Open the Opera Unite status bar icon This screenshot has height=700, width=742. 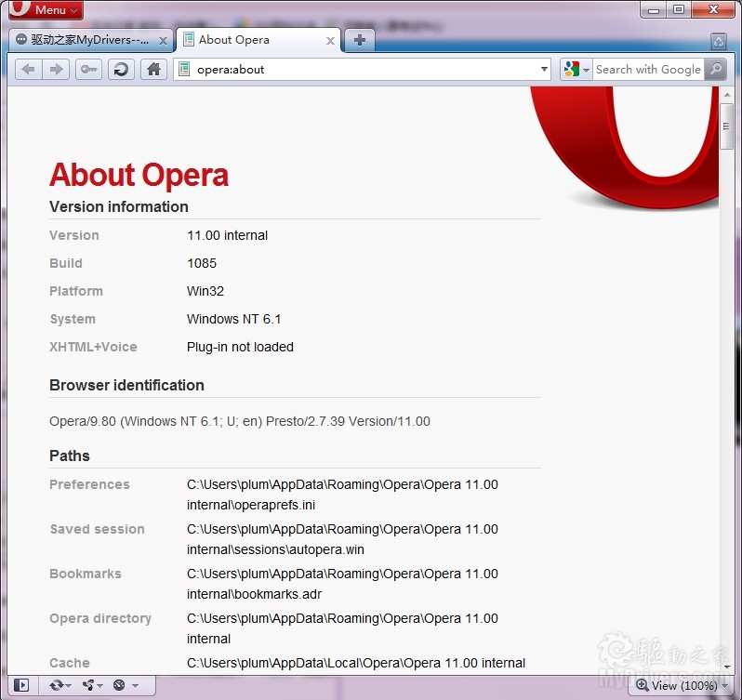(92, 685)
